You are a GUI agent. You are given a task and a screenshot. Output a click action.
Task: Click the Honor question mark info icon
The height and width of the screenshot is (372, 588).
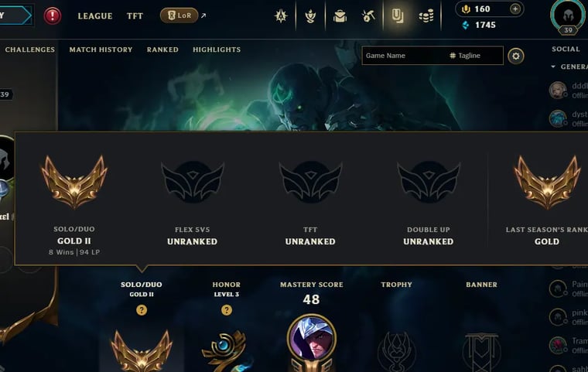[227, 310]
